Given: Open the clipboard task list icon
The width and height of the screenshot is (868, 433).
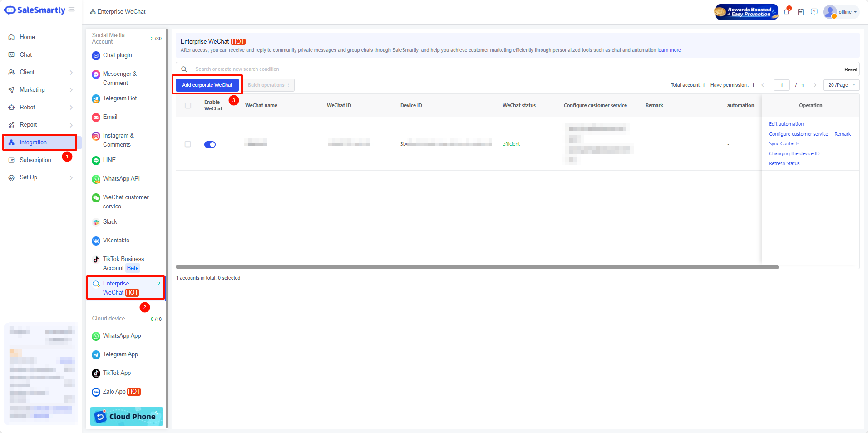Looking at the screenshot, I should coord(801,12).
